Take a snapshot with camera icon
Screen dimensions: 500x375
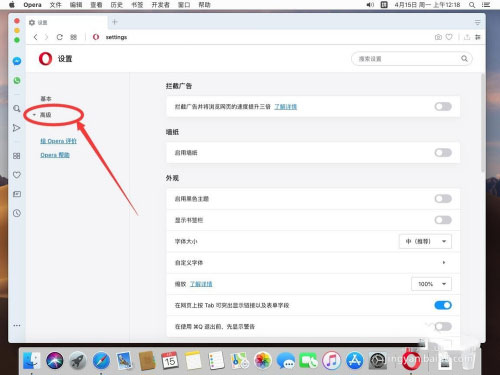coord(438,37)
